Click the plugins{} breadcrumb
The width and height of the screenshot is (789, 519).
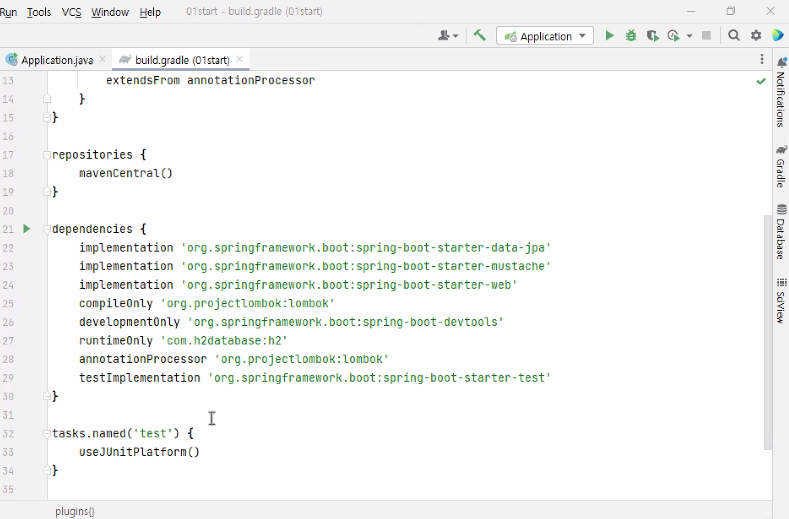75,511
